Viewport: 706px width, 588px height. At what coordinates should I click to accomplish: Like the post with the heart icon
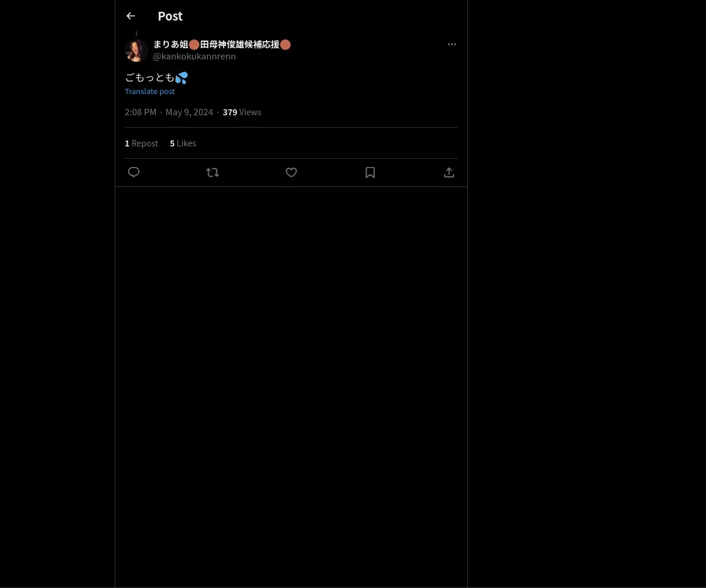pyautogui.click(x=291, y=172)
